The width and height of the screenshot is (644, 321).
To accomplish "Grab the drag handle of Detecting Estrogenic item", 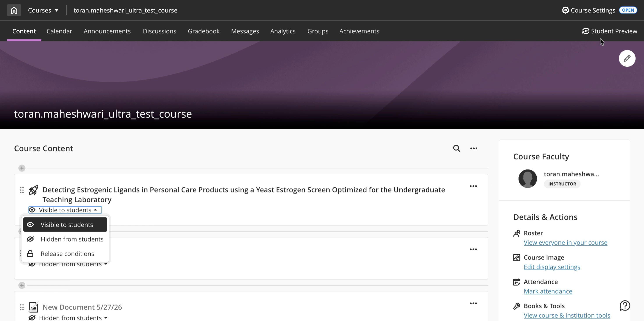I will 22,190.
